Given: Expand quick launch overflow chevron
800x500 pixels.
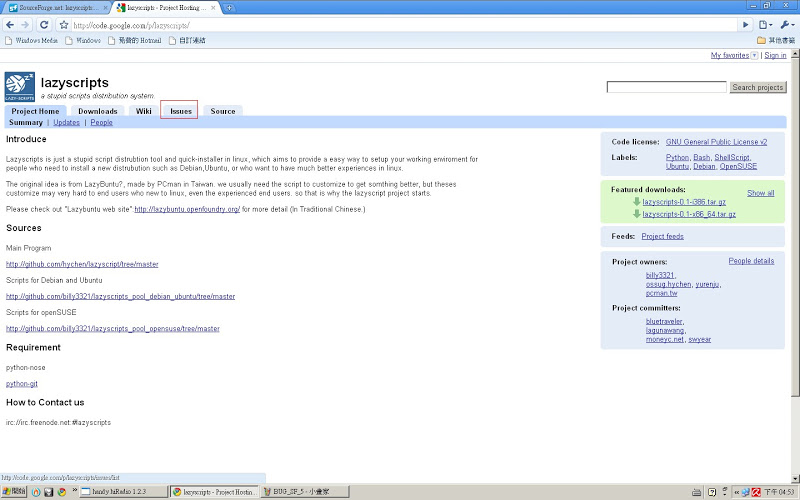Looking at the screenshot, I should click(74, 490).
